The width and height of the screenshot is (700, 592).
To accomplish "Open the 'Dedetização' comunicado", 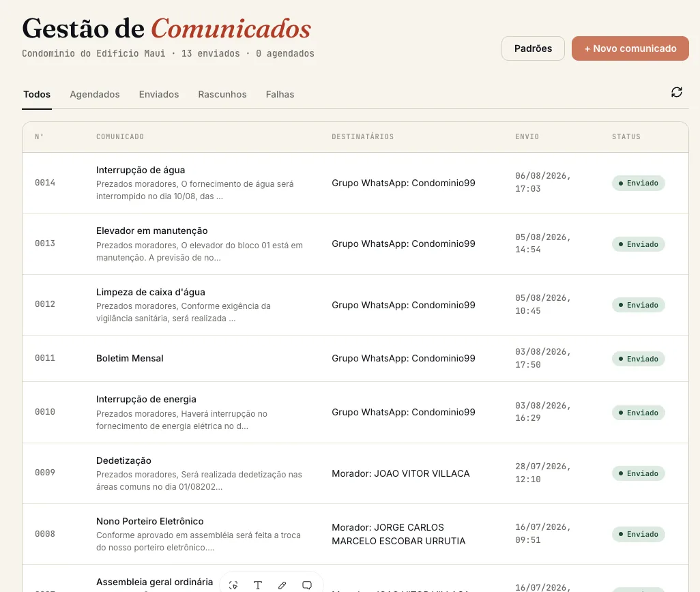I will (123, 460).
